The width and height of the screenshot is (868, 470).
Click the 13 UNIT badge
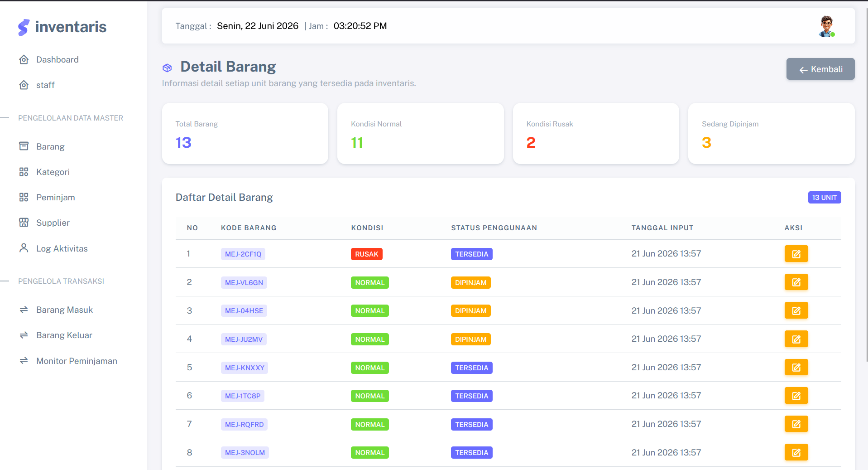click(x=825, y=198)
